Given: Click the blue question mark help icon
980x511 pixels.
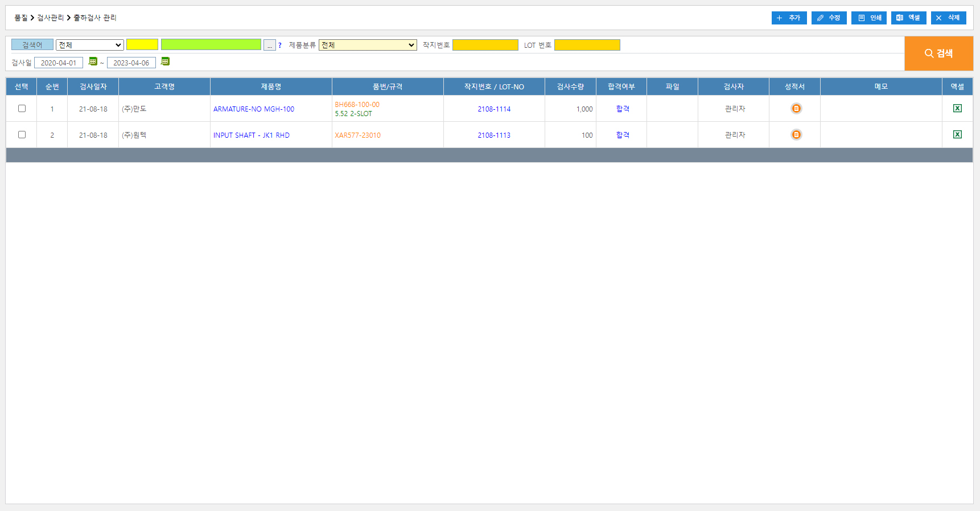Looking at the screenshot, I should pyautogui.click(x=280, y=46).
